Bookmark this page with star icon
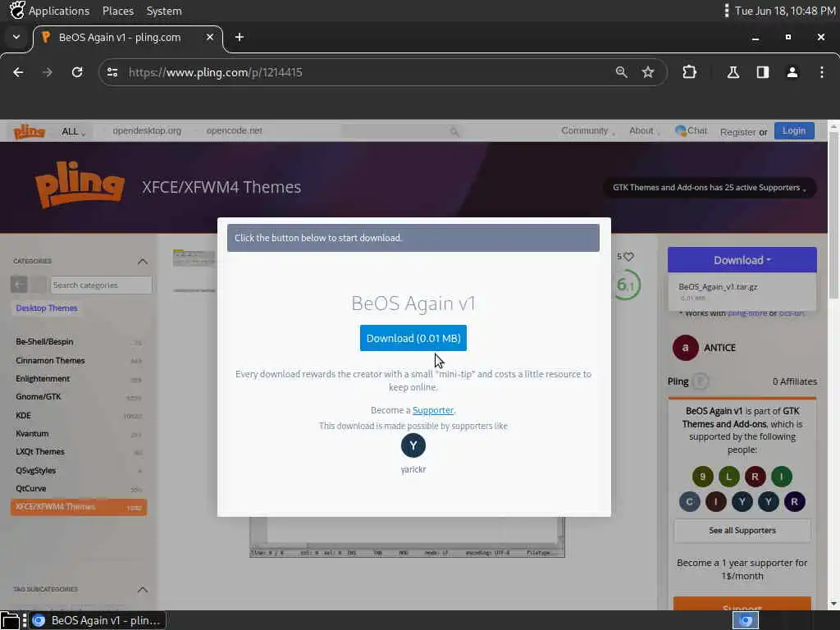 click(x=648, y=72)
